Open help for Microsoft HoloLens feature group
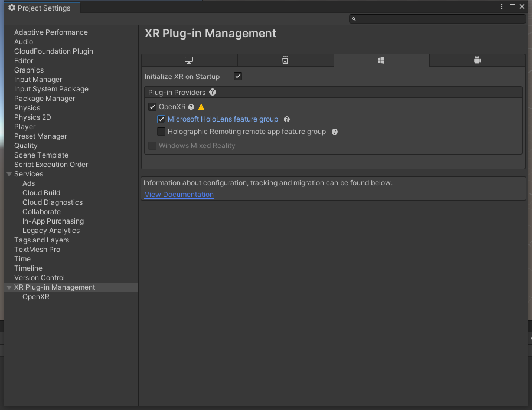 pyautogui.click(x=287, y=119)
